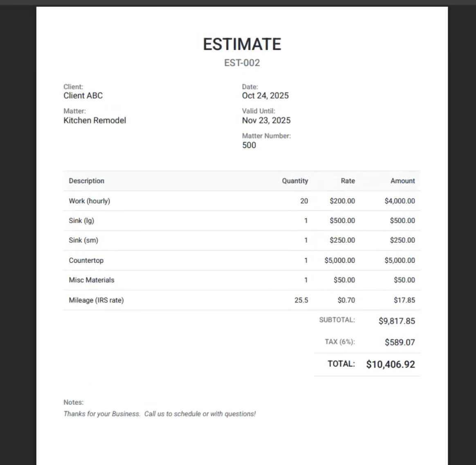This screenshot has width=476, height=465.
Task: Click the notes text thanking for business
Action: 159,414
